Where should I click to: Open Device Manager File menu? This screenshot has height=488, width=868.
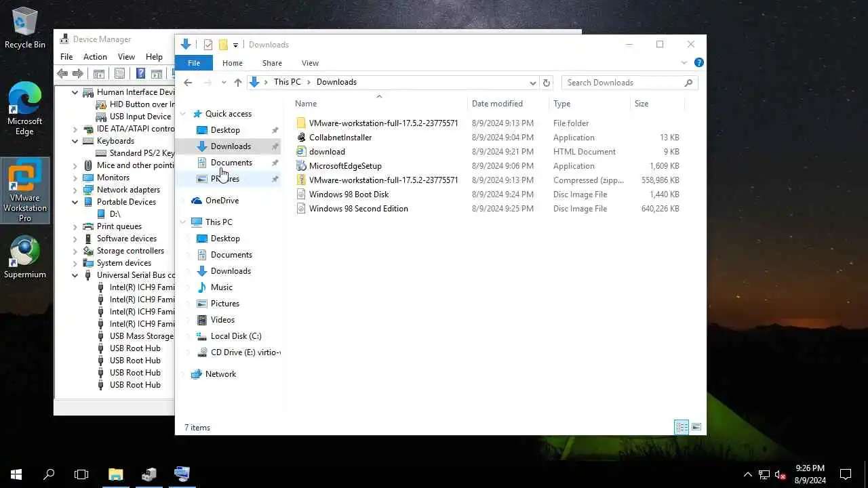click(x=66, y=57)
